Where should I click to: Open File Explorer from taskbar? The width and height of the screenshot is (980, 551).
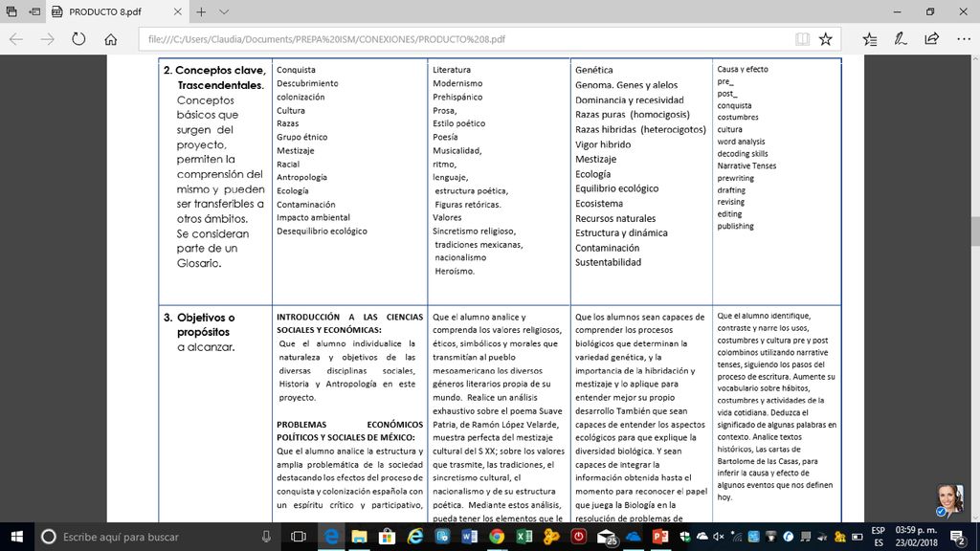pos(359,537)
